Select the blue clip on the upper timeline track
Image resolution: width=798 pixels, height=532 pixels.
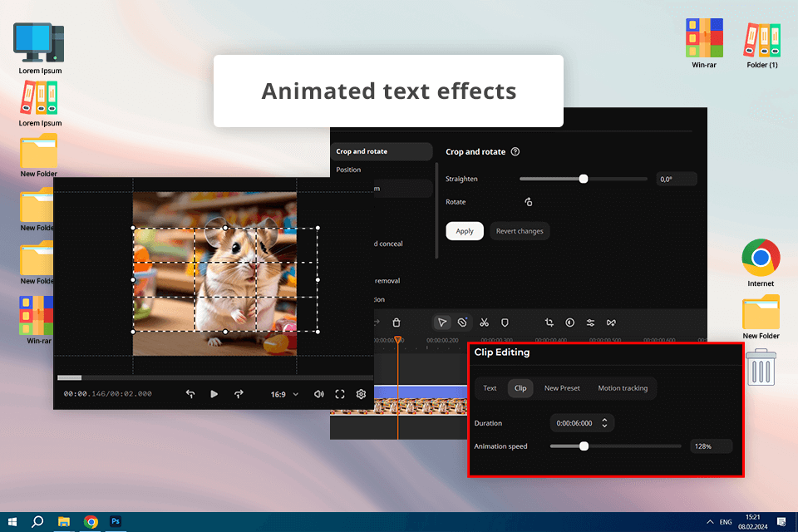(421, 392)
